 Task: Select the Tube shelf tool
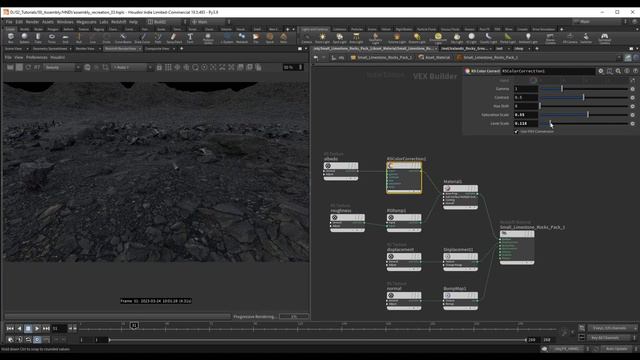pos(38,38)
